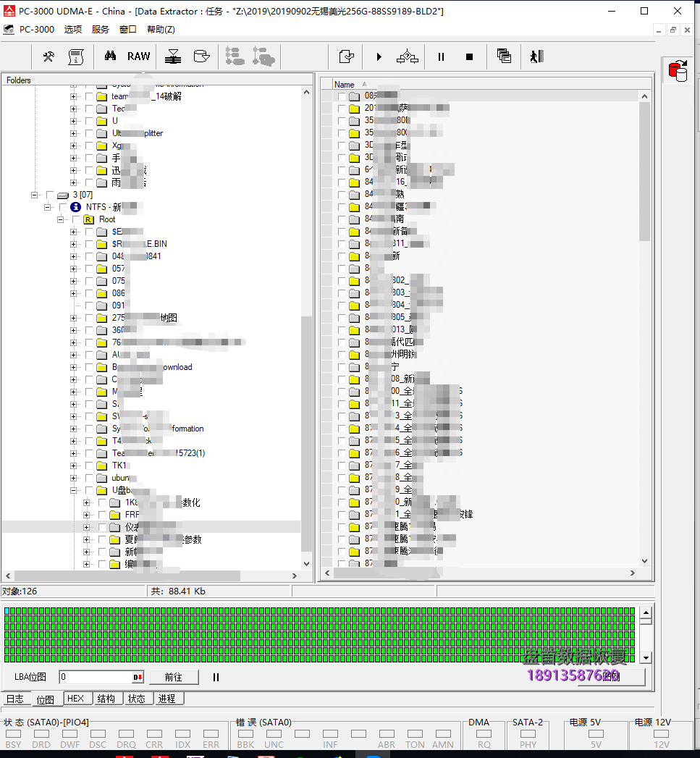Click the red arrow icon in LBA field
700x758 pixels.
pos(138,677)
